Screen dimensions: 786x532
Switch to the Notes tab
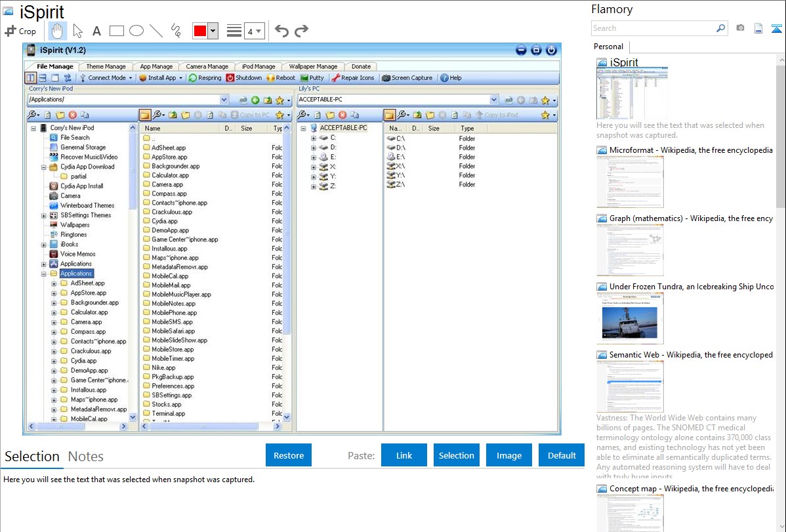[86, 457]
